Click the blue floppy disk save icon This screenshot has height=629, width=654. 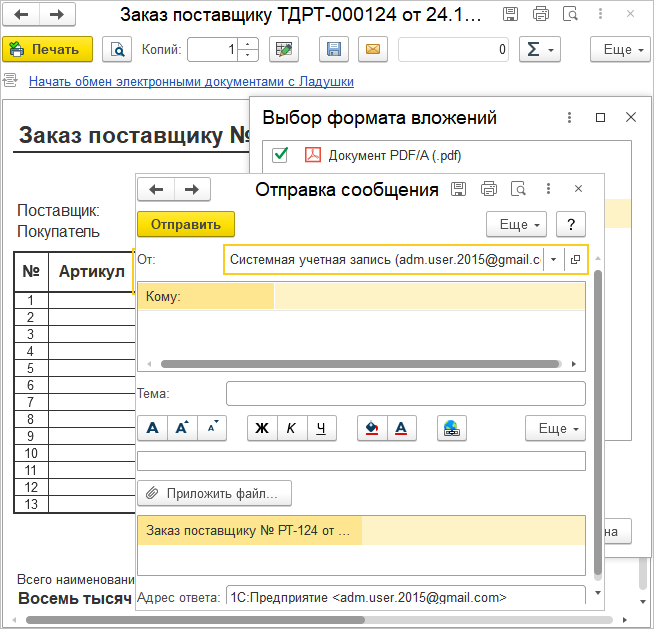(x=334, y=49)
